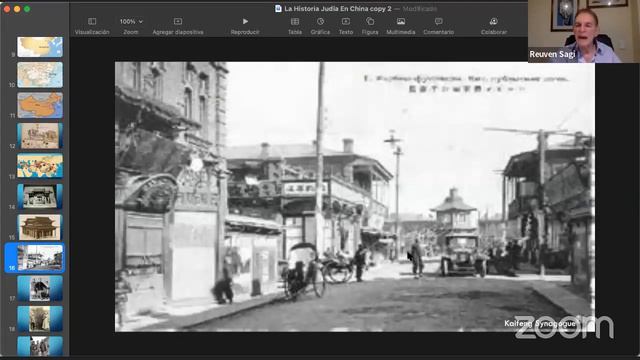Select slide 13 thumbnail
The width and height of the screenshot is (640, 360).
(x=40, y=166)
